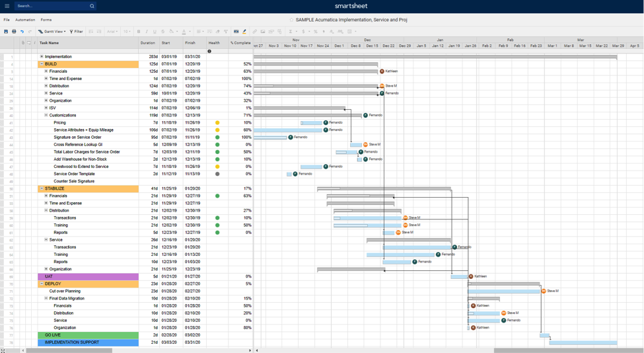The height and width of the screenshot is (353, 644).
Task: Click the Cut over Planning Gantt bar
Action: coord(503,292)
